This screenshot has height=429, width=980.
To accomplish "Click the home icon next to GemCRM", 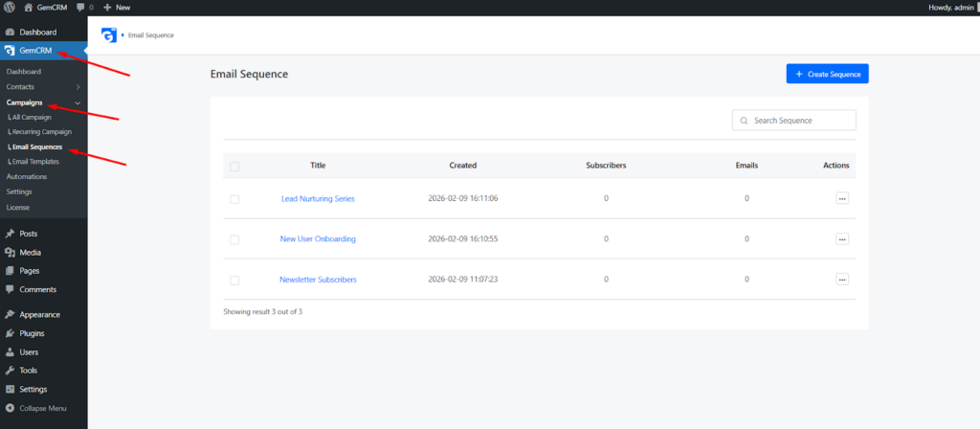I will 28,8.
